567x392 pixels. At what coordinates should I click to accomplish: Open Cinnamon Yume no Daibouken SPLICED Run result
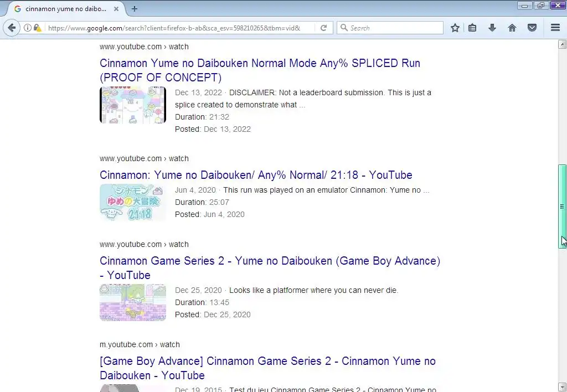pos(260,70)
